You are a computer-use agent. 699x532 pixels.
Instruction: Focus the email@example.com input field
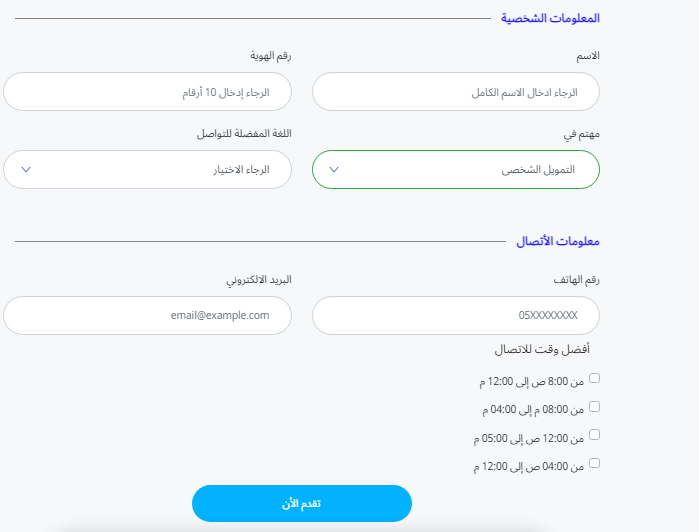click(147, 315)
